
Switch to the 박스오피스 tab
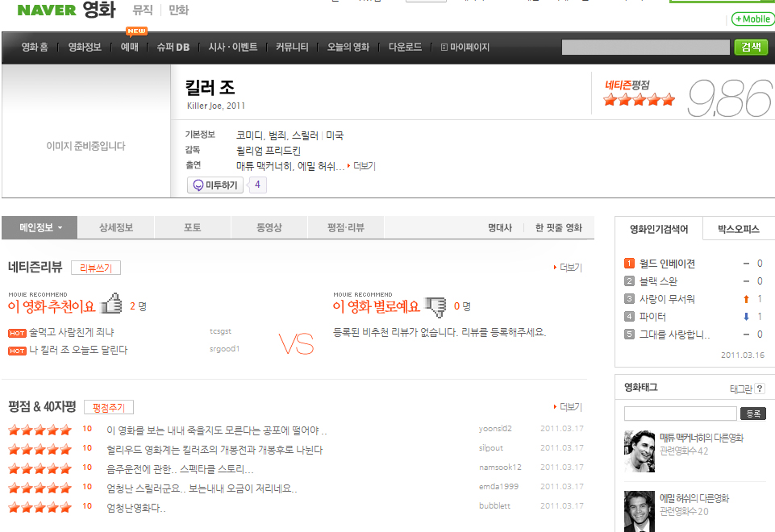739,229
